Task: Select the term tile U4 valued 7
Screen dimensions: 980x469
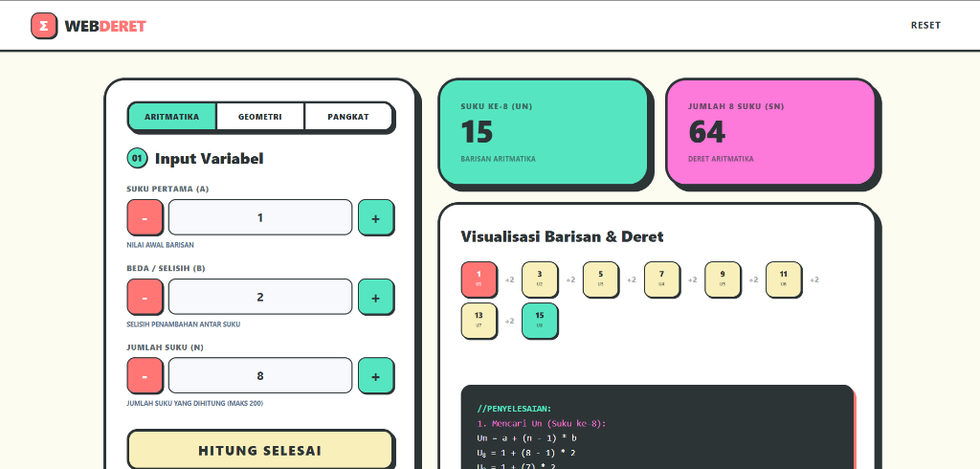Action: (x=662, y=279)
